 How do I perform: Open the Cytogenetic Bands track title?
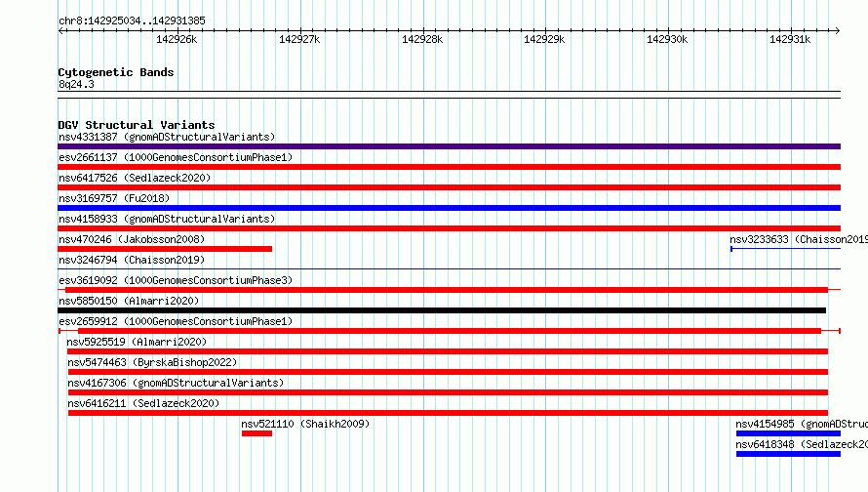click(116, 72)
